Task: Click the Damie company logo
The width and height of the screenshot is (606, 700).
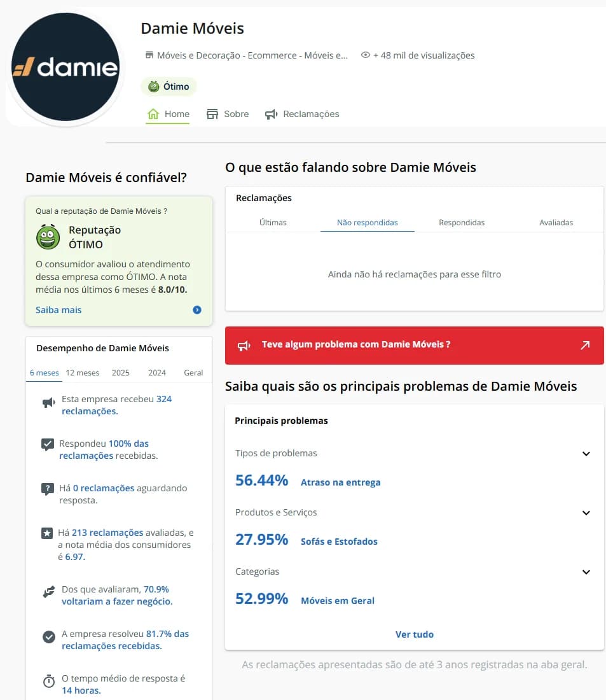Action: [x=65, y=67]
